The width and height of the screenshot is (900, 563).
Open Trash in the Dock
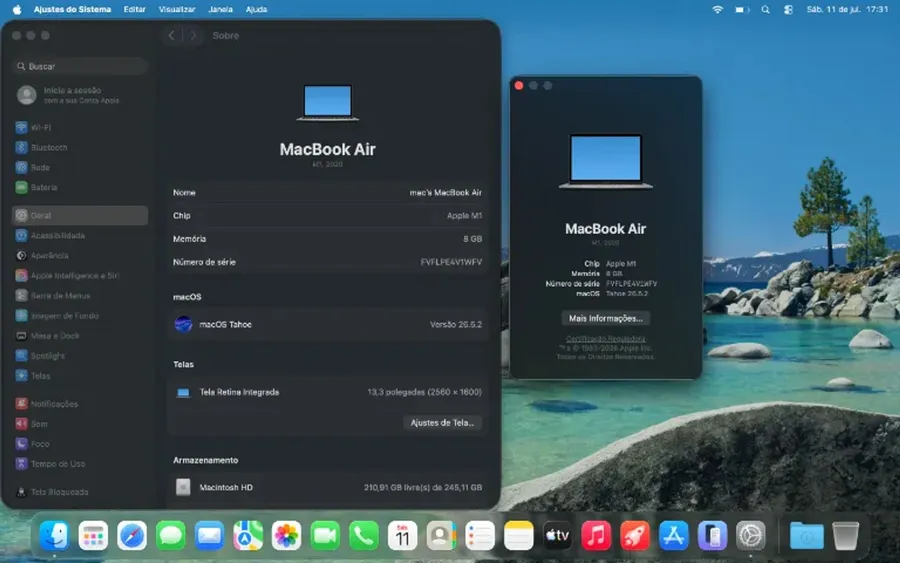point(845,536)
